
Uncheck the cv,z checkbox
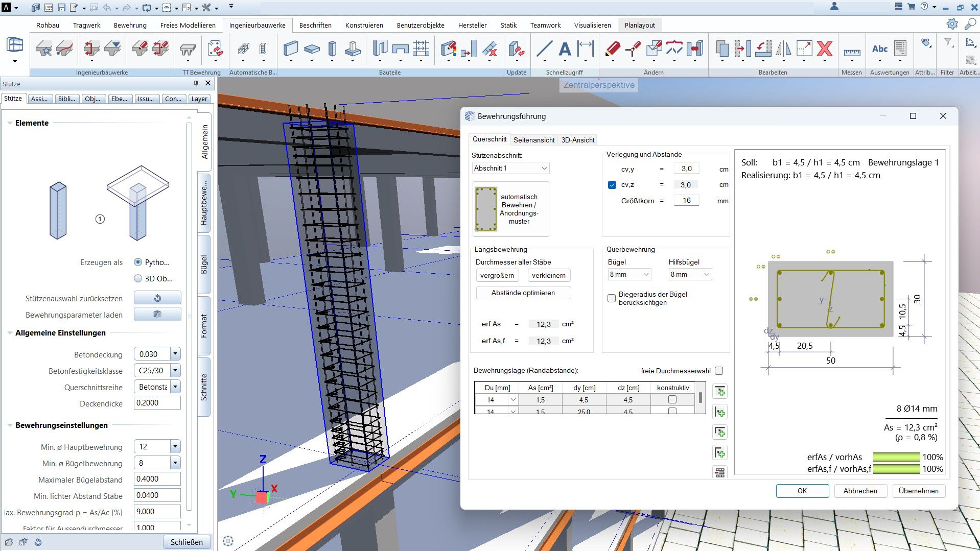[x=612, y=185]
